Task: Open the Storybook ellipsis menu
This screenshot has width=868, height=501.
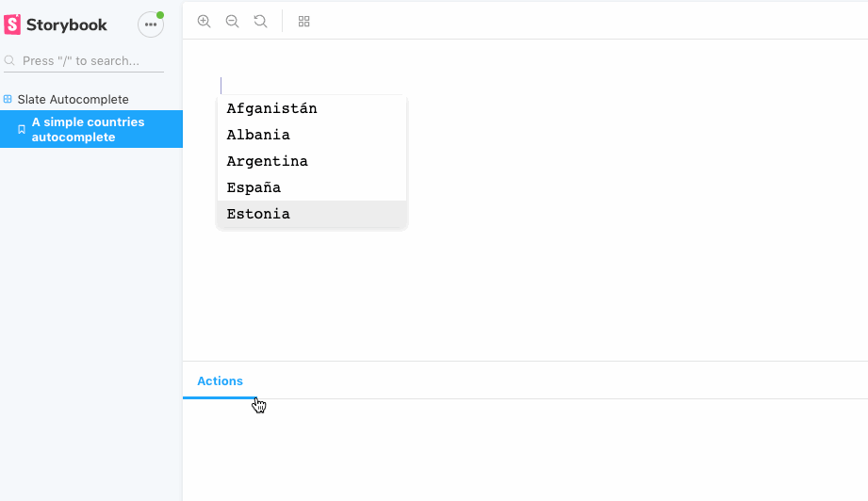Action: 151,24
